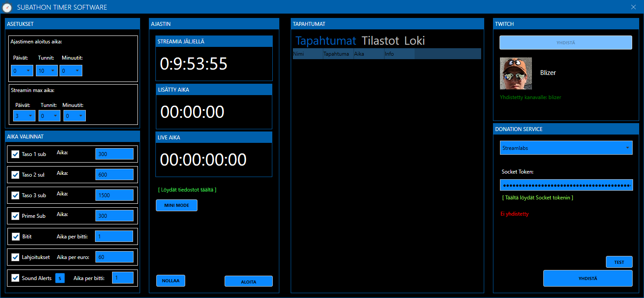This screenshot has width=644, height=298.
Task: Switch to the Tilastot tab
Action: click(x=380, y=41)
